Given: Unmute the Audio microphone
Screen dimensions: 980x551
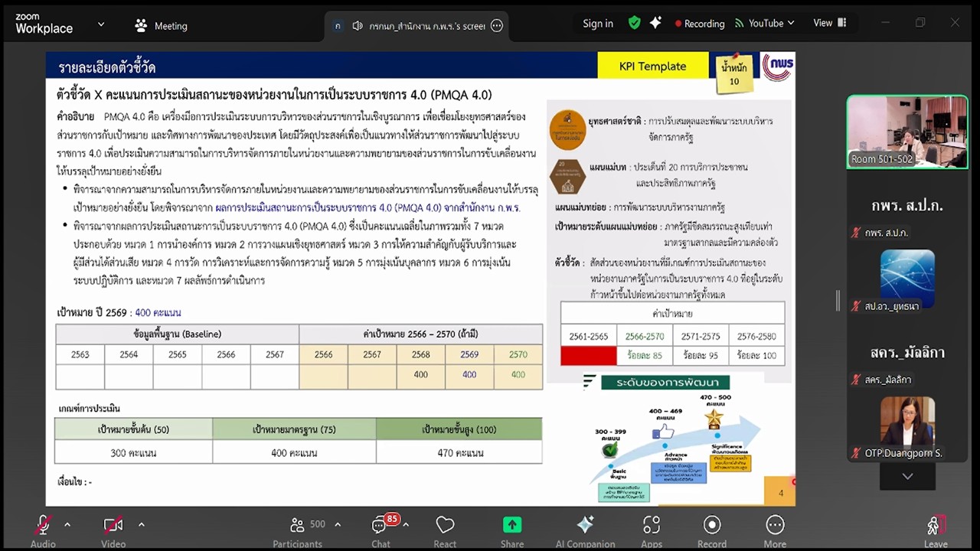Looking at the screenshot, I should pos(43,530).
